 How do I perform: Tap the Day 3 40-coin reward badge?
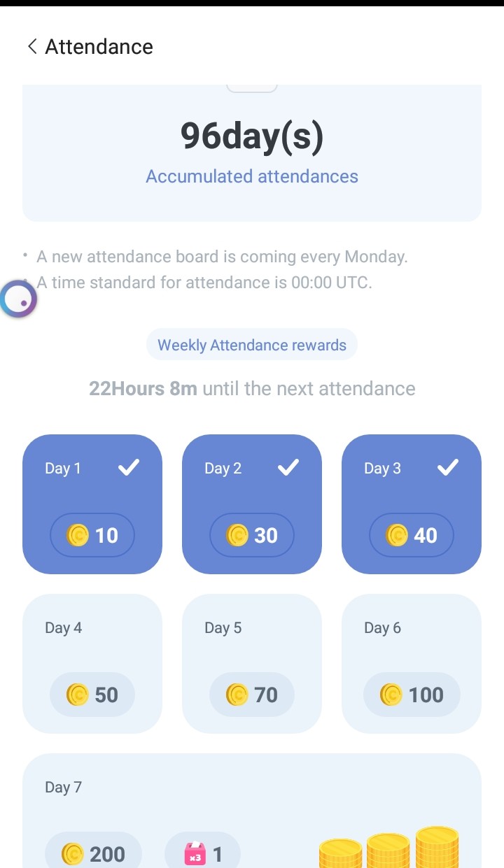[x=412, y=536]
